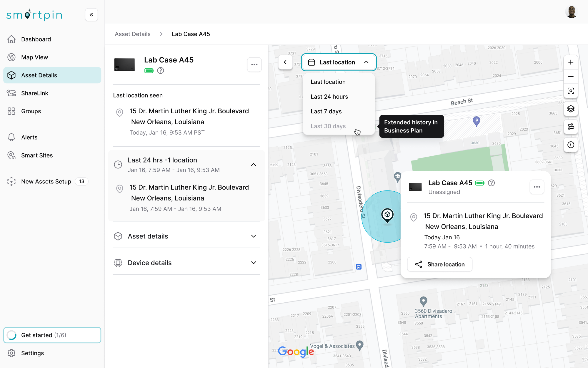
Task: Click the map zoom out minus button
Action: point(571,77)
